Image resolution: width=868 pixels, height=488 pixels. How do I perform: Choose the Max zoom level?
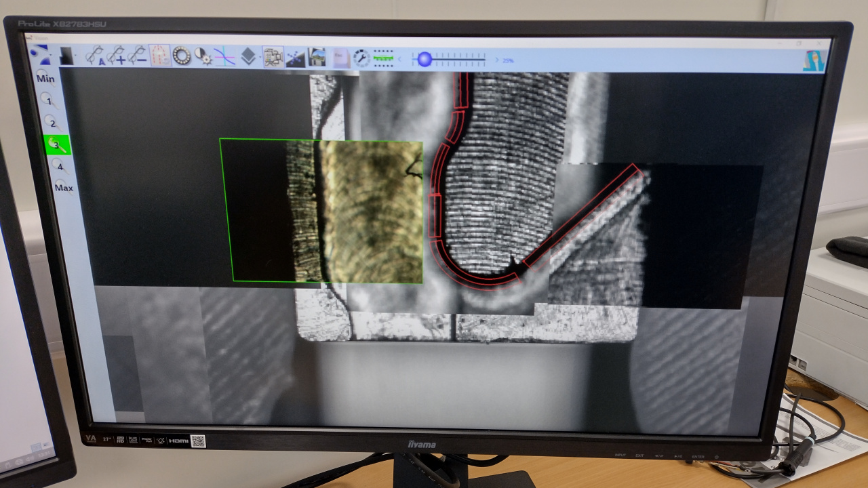click(63, 187)
